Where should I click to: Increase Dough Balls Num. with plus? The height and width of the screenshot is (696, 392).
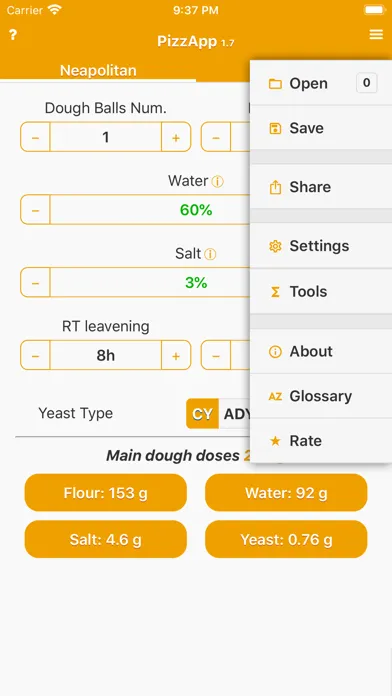176,137
